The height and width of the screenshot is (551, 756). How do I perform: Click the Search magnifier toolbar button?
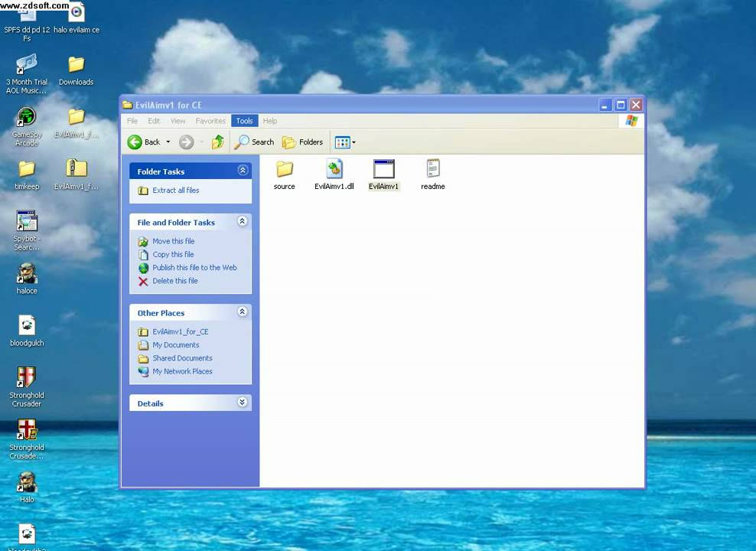pos(254,142)
